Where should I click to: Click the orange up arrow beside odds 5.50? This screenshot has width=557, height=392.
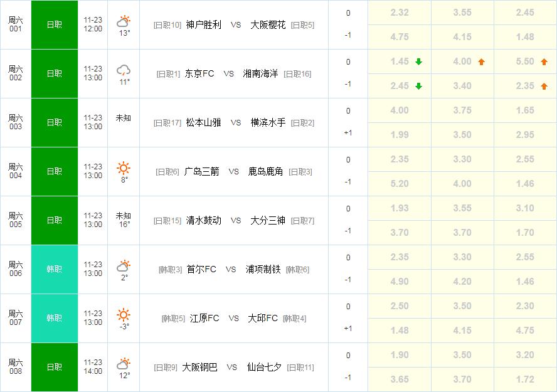[543, 61]
